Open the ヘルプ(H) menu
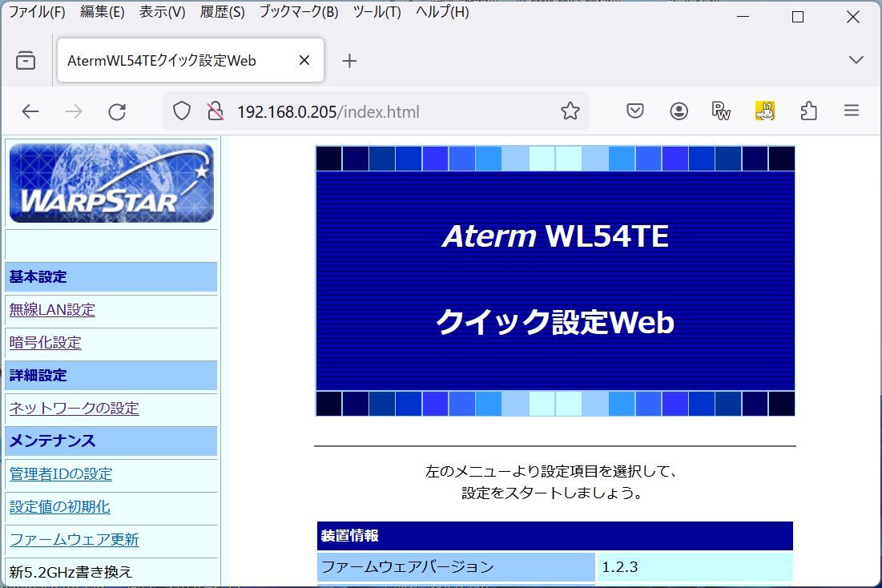The height and width of the screenshot is (588, 882). click(x=442, y=12)
